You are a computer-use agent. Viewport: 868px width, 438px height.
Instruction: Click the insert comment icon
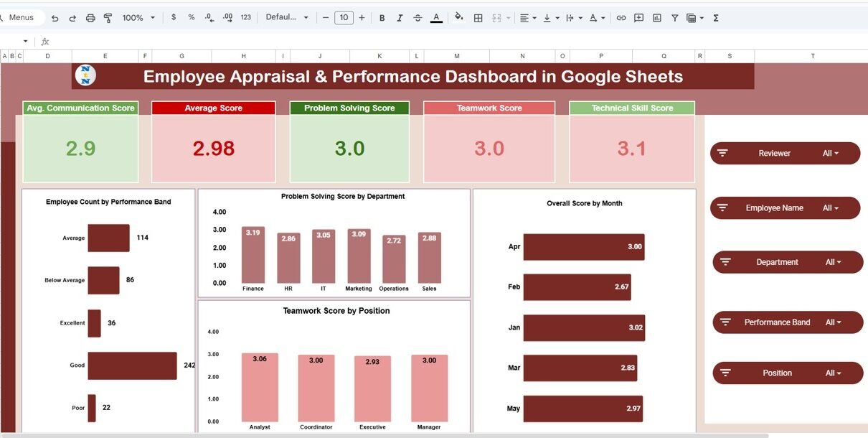pyautogui.click(x=638, y=18)
